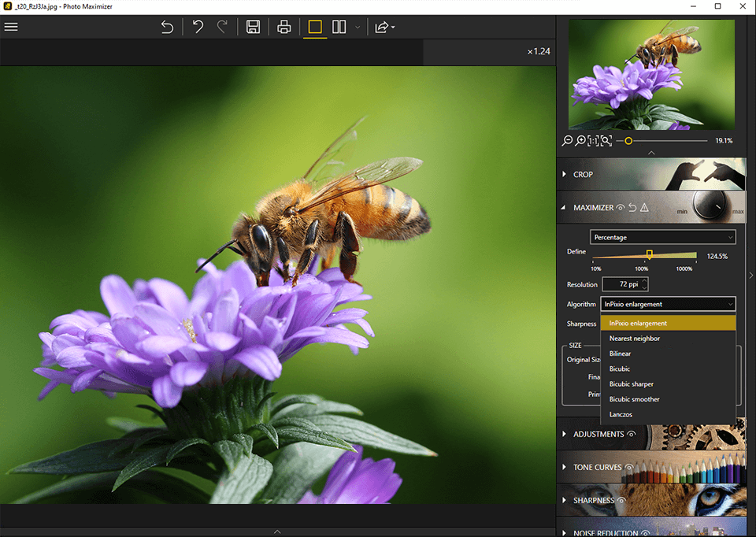Image resolution: width=756 pixels, height=537 pixels.
Task: Open the Percentage dropdown
Action: pos(662,237)
